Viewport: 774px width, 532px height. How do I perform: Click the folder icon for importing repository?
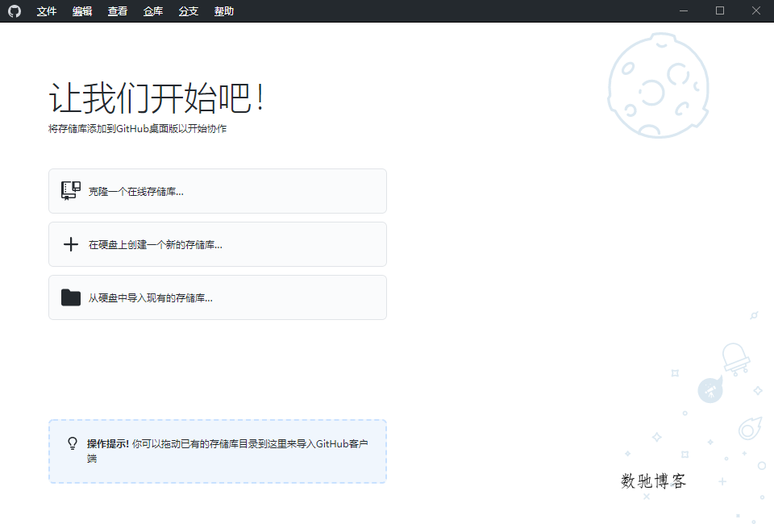[71, 297]
